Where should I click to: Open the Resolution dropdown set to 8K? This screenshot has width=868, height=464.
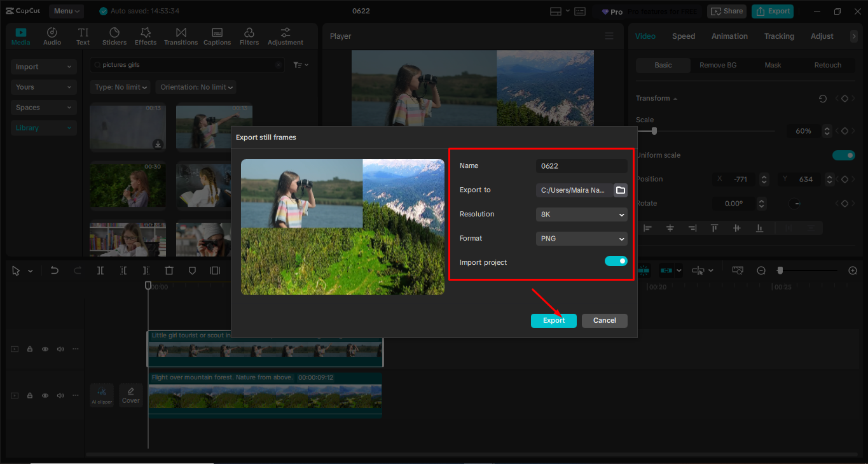pos(581,214)
